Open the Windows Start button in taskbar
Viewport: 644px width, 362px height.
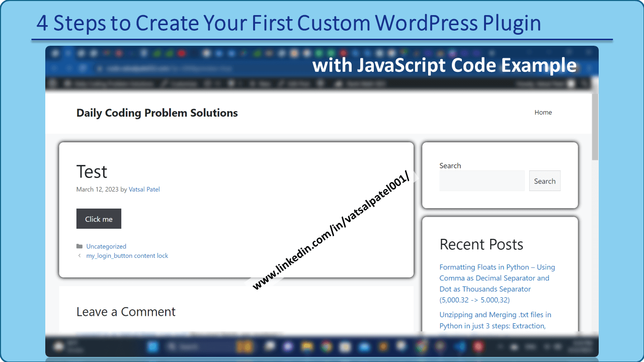click(153, 346)
